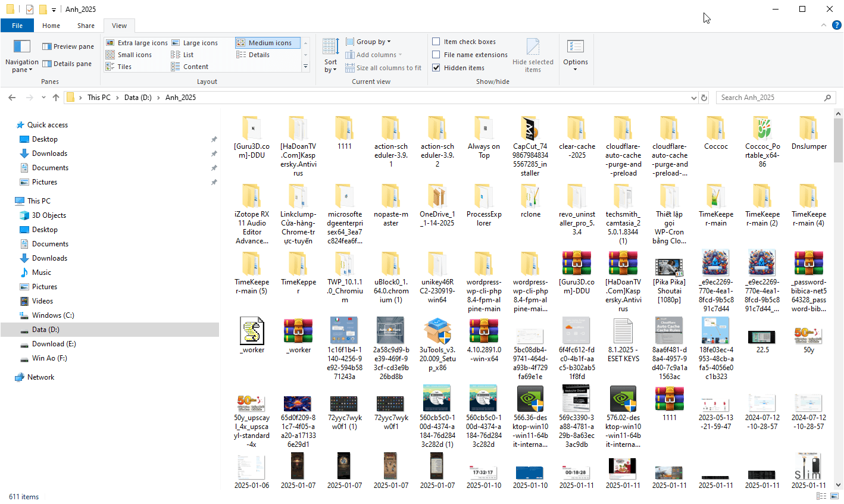Image resolution: width=844 pixels, height=504 pixels.
Task: Toggle the Preview pane
Action: pos(68,46)
